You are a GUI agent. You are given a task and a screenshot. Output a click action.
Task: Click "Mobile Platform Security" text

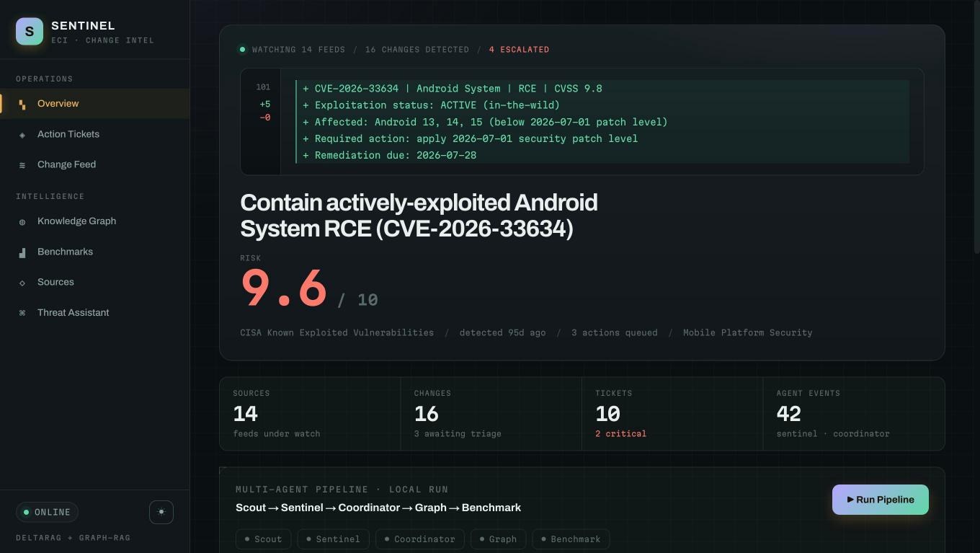747,332
